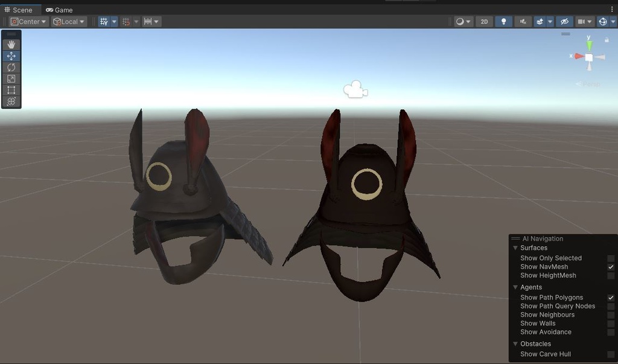Toggle the Gizmos globe icon

[x=603, y=22]
